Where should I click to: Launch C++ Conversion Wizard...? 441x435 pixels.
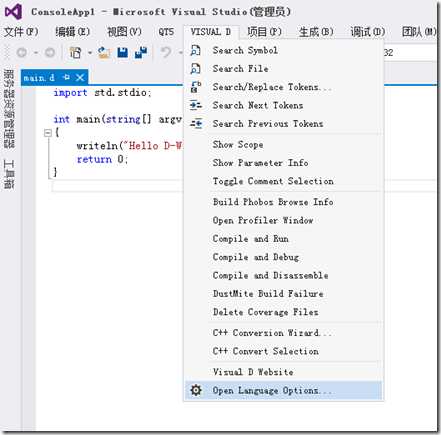(x=283, y=333)
